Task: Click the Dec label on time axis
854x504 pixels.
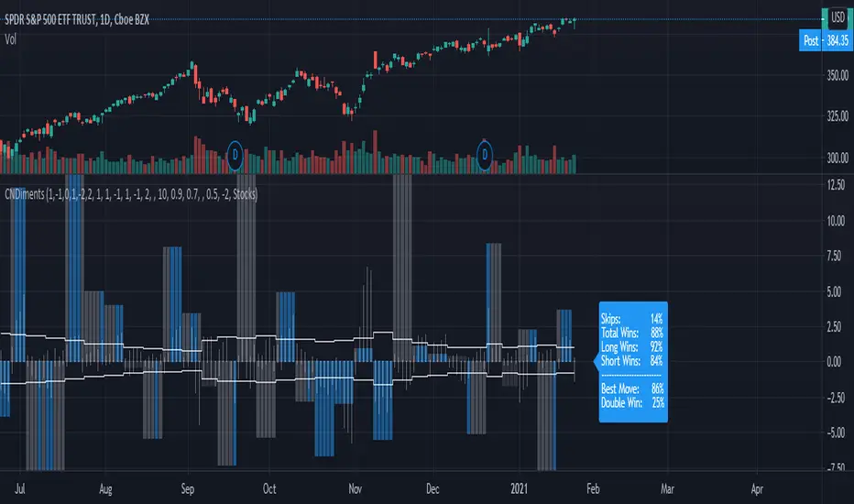Action: 432,488
